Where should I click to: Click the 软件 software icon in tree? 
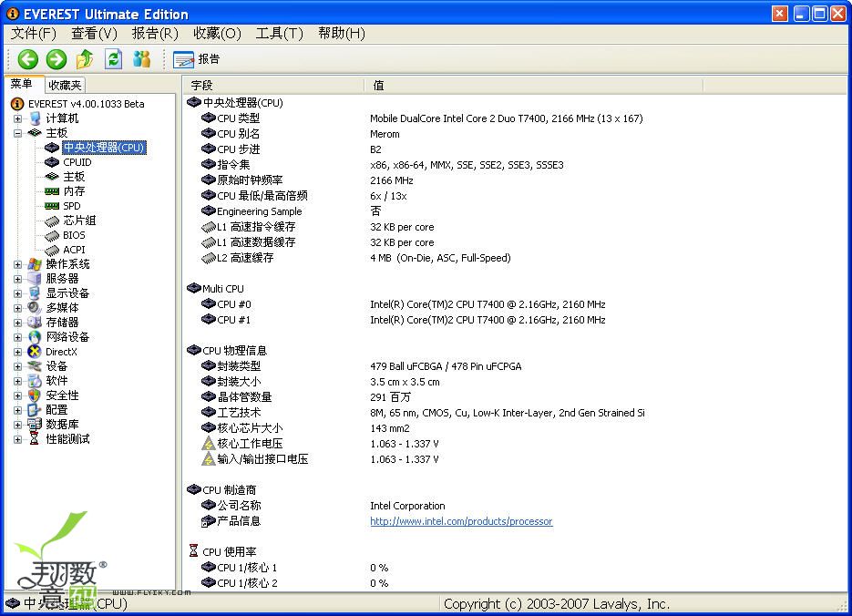coord(35,381)
